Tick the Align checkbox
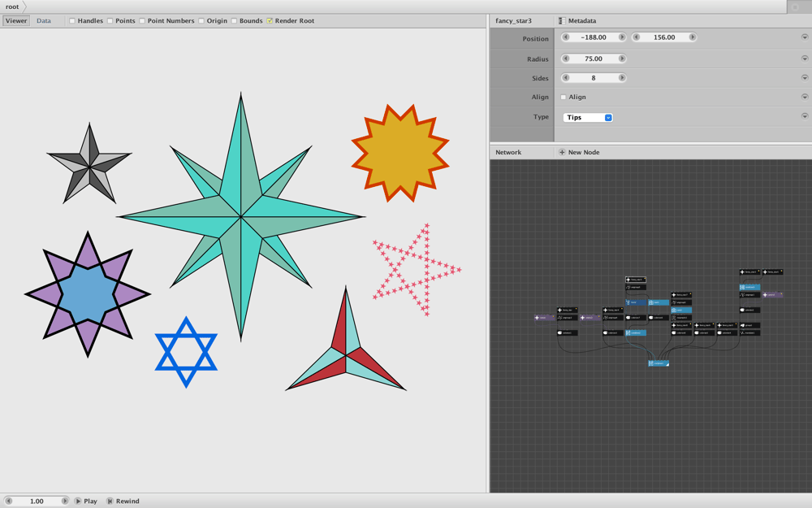The width and height of the screenshot is (812, 508). tap(564, 97)
